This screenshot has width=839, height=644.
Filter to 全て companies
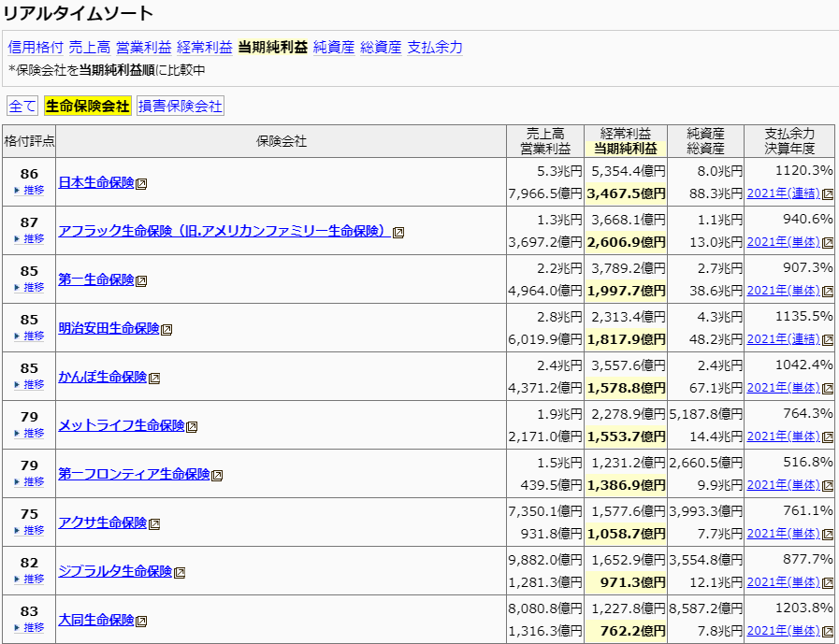22,106
